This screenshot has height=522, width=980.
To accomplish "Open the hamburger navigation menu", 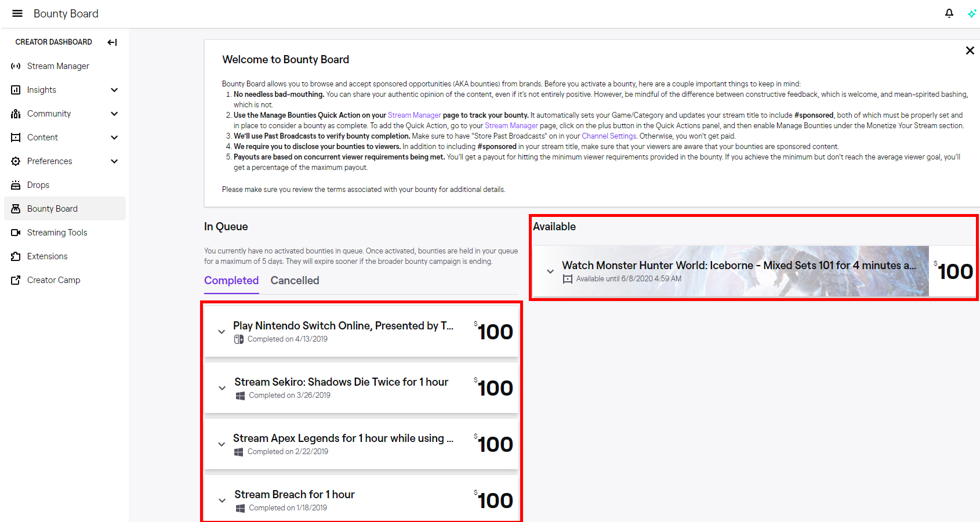I will (x=17, y=13).
